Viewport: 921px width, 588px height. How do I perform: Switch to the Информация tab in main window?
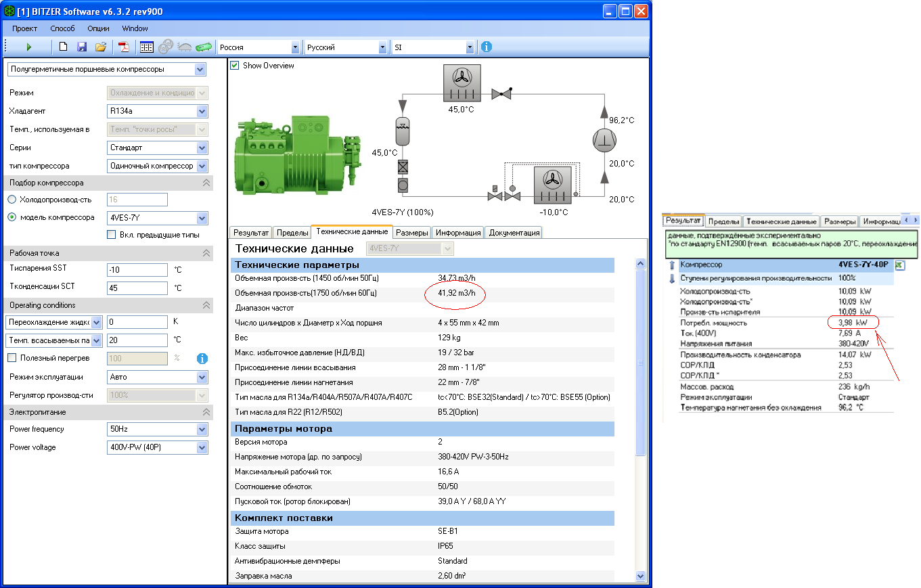coord(458,233)
